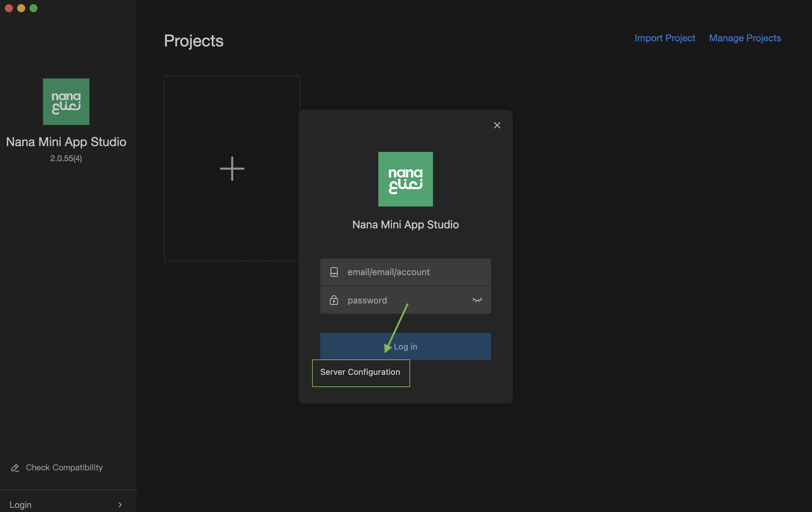Click the Check Compatibility pencil icon

pyautogui.click(x=15, y=468)
